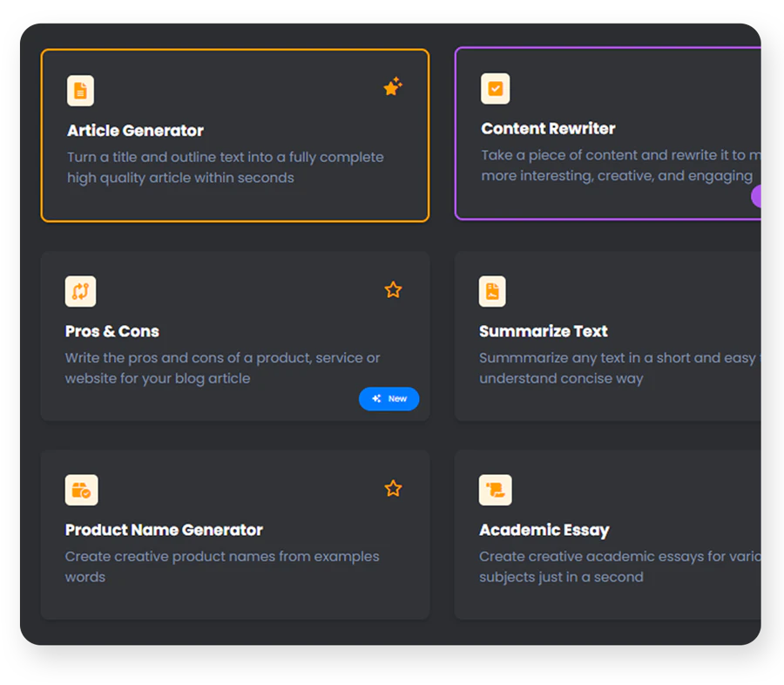Select the Pros & Cons arrows icon

(x=80, y=292)
